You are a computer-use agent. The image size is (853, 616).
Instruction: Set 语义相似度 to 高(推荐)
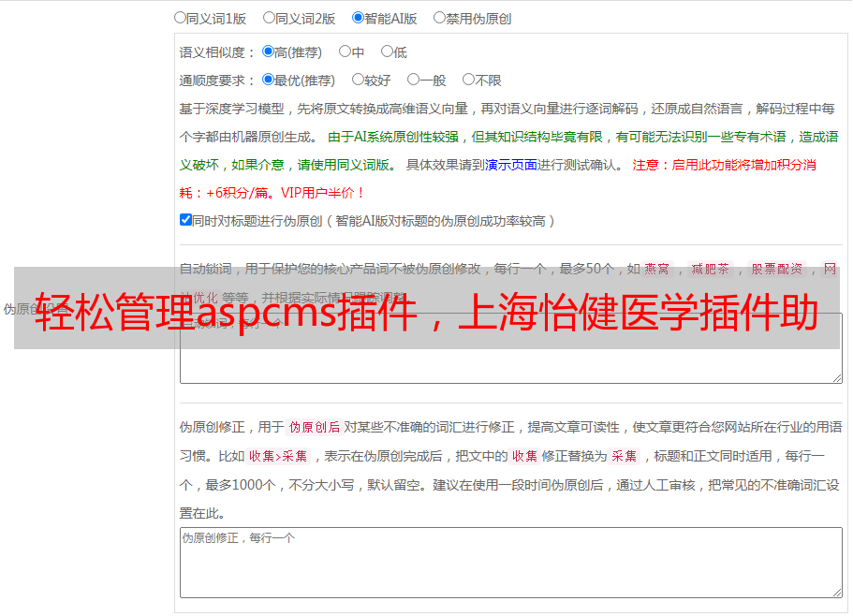click(x=268, y=51)
